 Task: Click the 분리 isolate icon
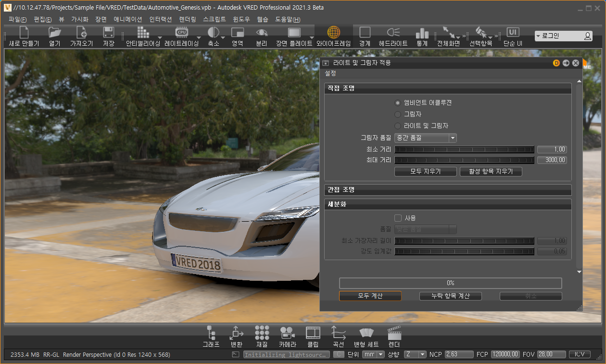(261, 36)
